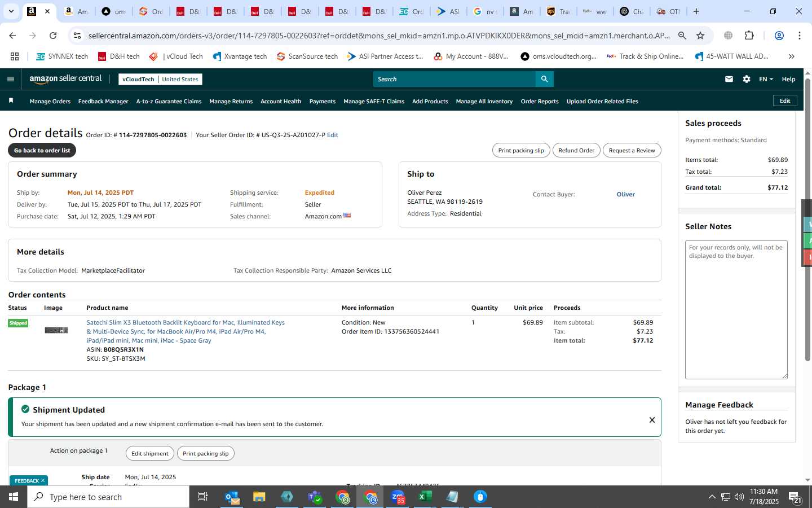Close the FEEDBACK tab
Viewport: 812px width, 508px height.
(x=43, y=480)
